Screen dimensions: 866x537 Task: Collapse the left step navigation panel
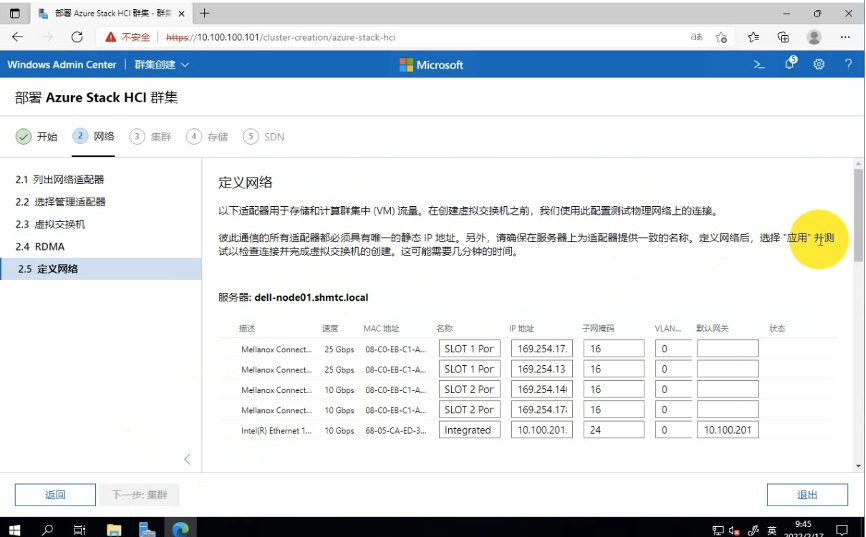tap(187, 459)
